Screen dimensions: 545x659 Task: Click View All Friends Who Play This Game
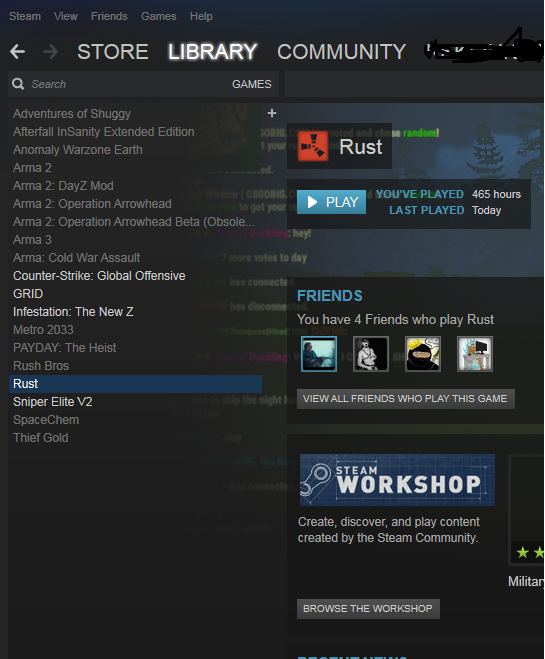(x=405, y=399)
